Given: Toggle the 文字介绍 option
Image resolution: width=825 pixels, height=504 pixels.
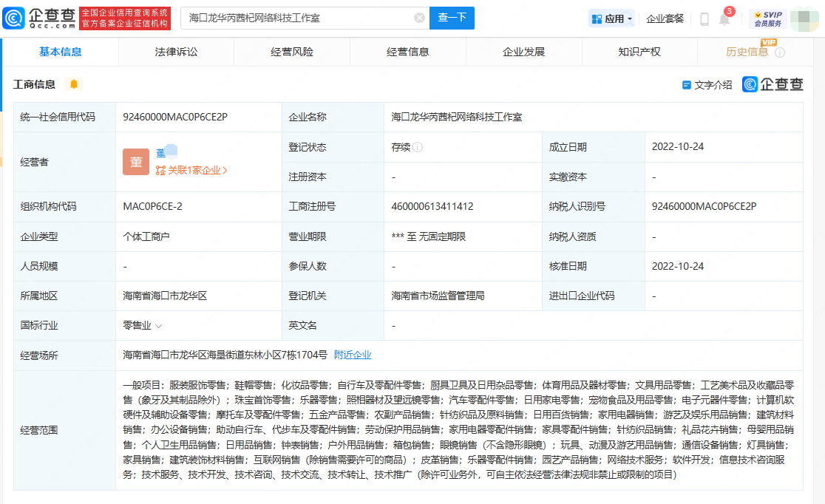Looking at the screenshot, I should pyautogui.click(x=707, y=85).
